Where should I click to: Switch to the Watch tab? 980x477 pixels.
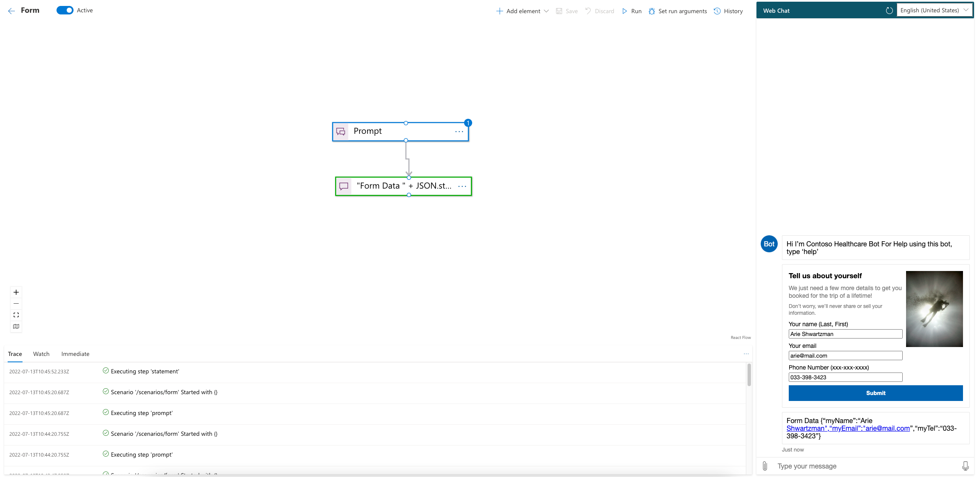click(41, 354)
